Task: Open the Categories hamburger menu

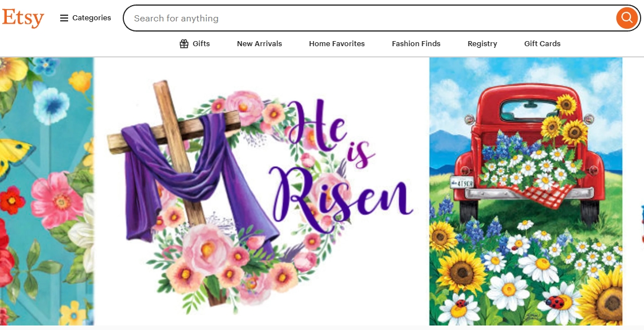Action: point(86,18)
